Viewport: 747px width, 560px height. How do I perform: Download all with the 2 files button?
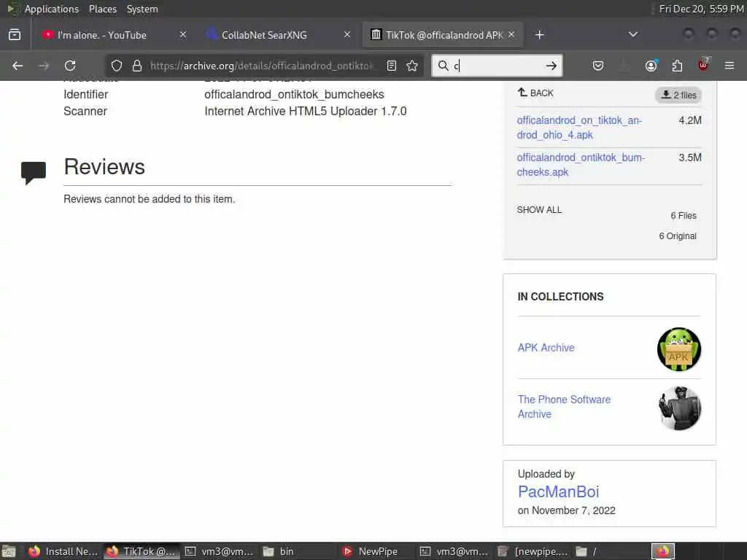[x=678, y=95]
